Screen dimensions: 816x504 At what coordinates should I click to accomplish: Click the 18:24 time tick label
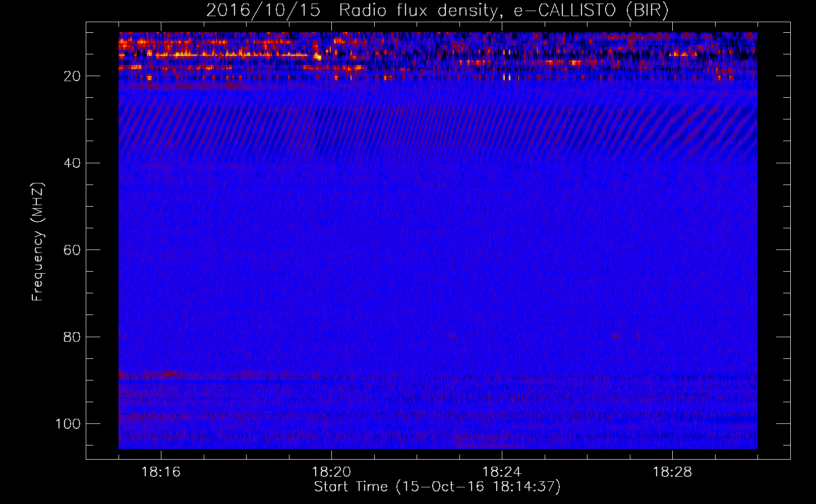click(x=502, y=472)
